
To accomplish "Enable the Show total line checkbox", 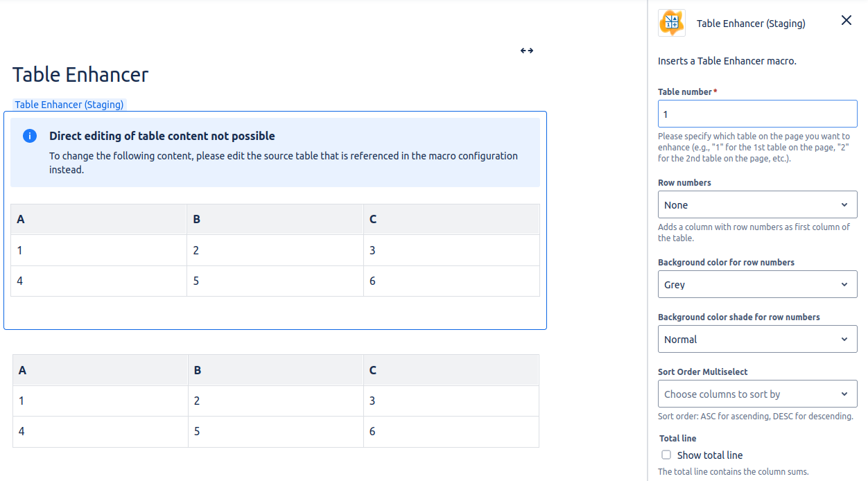I will (x=666, y=455).
